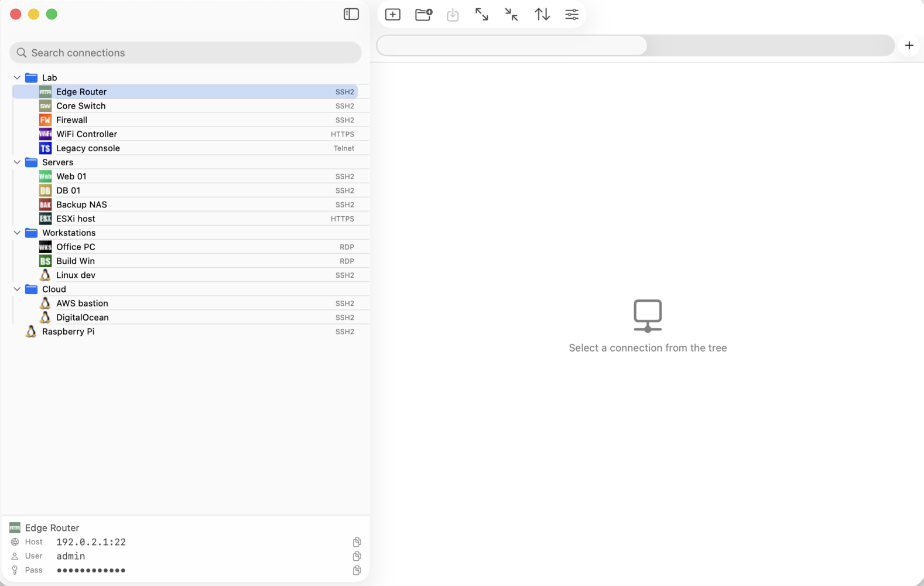Copy the User value with its clipboard icon

[357, 556]
